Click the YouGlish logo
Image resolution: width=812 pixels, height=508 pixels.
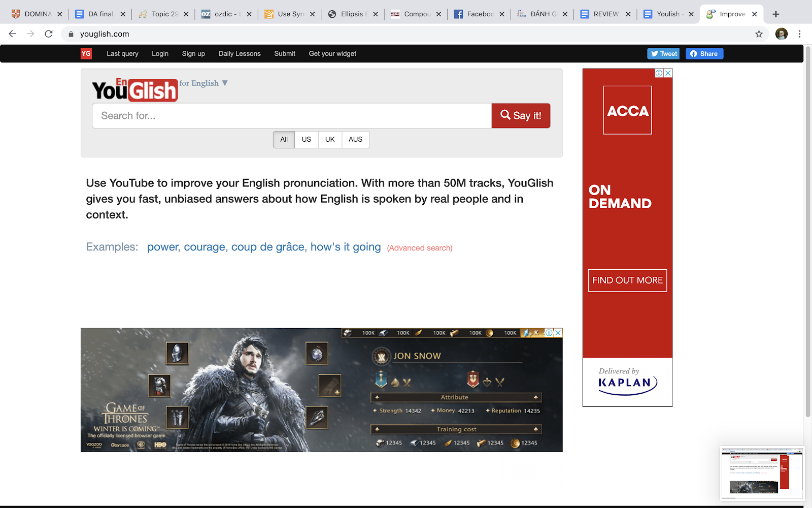click(x=134, y=90)
